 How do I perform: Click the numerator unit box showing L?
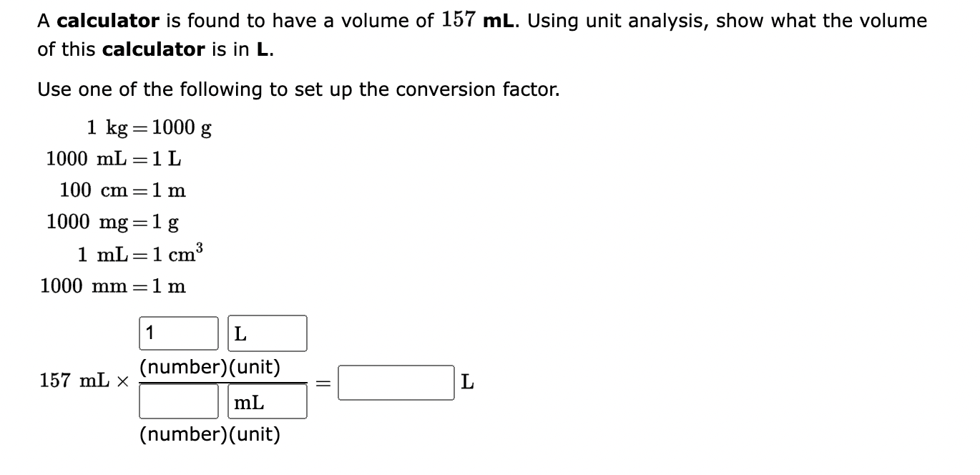coord(267,333)
